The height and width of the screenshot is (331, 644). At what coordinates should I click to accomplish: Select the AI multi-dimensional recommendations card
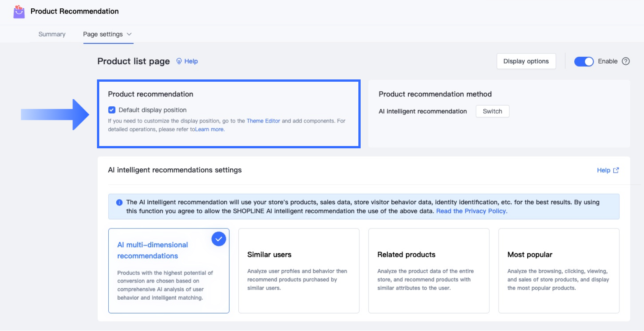169,270
